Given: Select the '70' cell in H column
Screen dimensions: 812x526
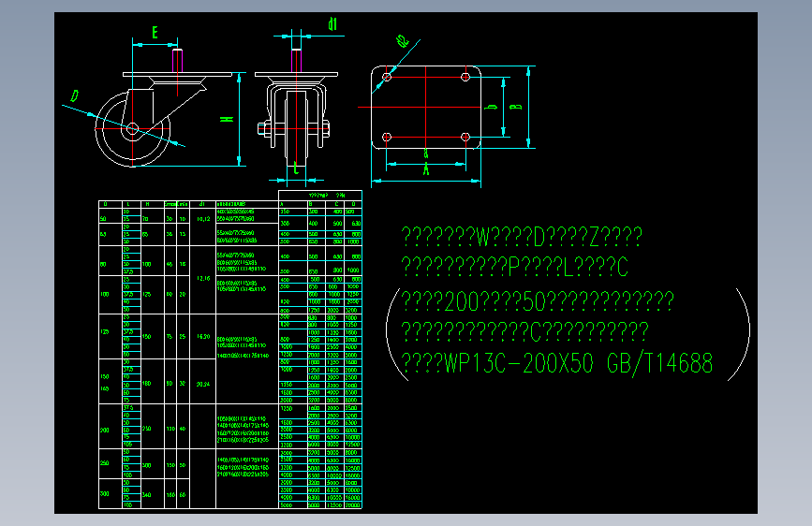Looking at the screenshot, I should [x=145, y=219].
